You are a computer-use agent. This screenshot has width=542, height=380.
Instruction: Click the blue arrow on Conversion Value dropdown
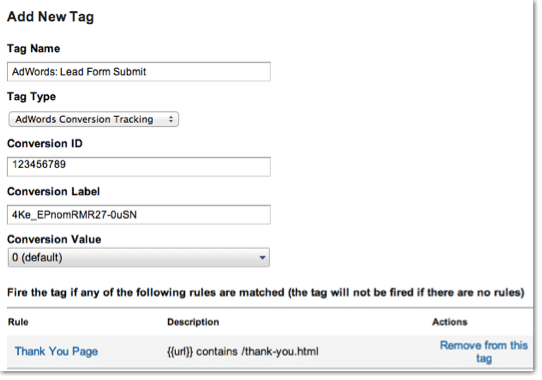coord(262,258)
